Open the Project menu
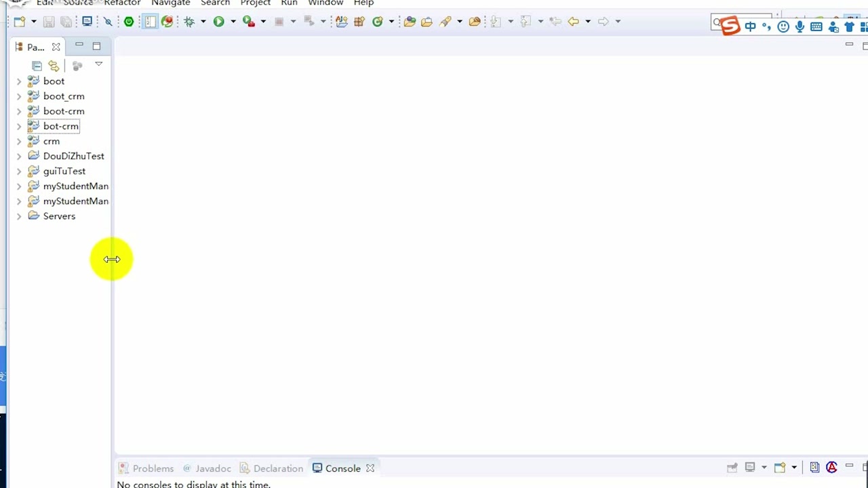 click(x=256, y=3)
